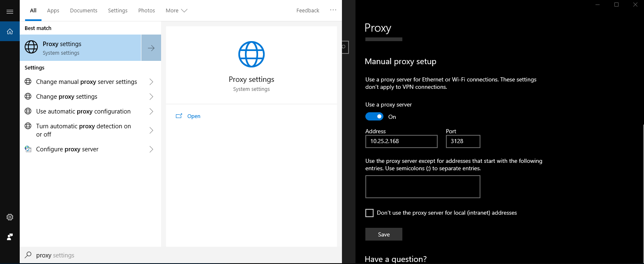The width and height of the screenshot is (644, 264).
Task: Click the Home icon in sidebar
Action: click(x=10, y=31)
